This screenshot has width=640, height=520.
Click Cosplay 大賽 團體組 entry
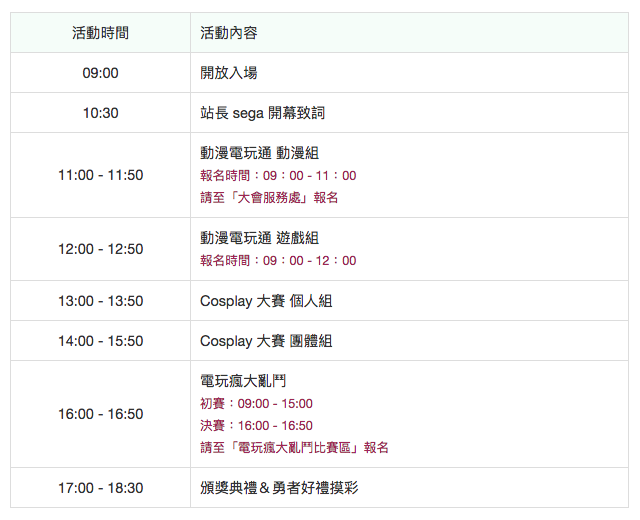(x=266, y=341)
